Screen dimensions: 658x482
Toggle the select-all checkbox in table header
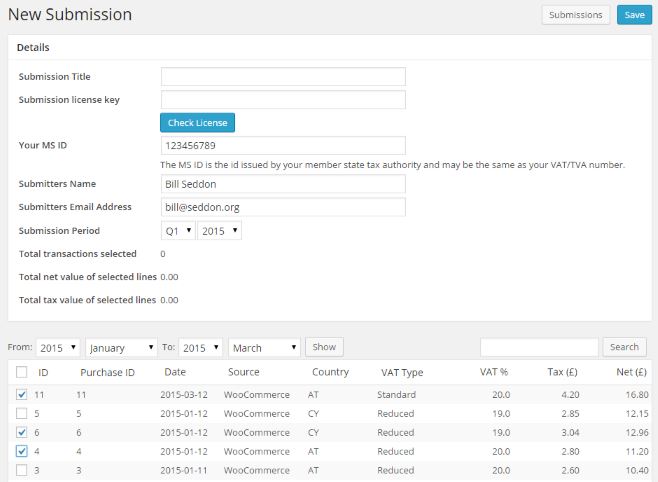(x=22, y=372)
